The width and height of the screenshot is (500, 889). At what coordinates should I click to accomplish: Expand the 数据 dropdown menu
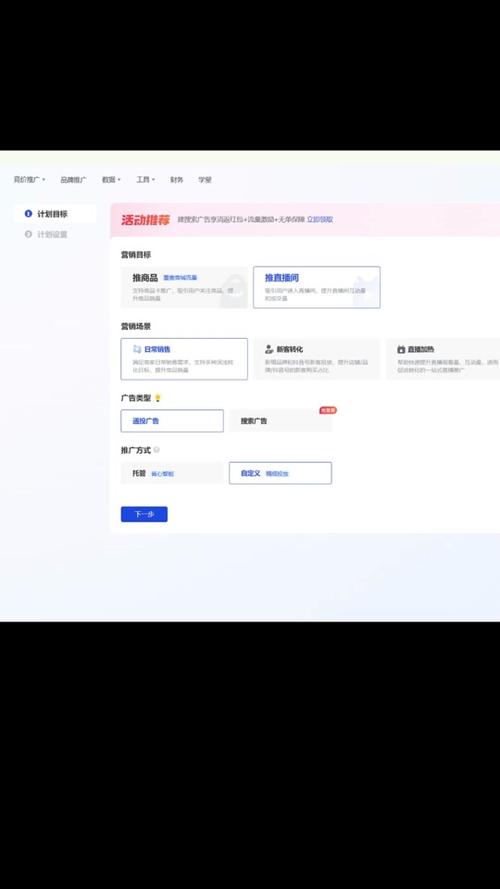click(111, 180)
